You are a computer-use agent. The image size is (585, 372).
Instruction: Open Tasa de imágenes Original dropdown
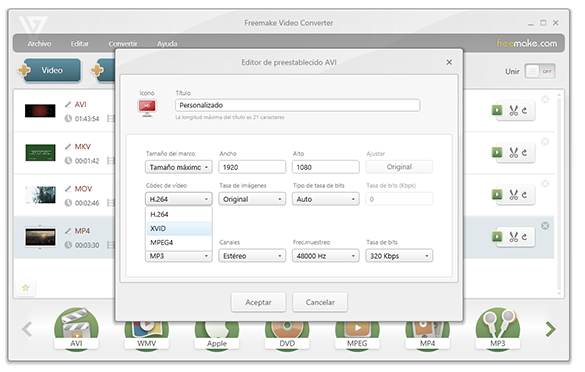252,199
